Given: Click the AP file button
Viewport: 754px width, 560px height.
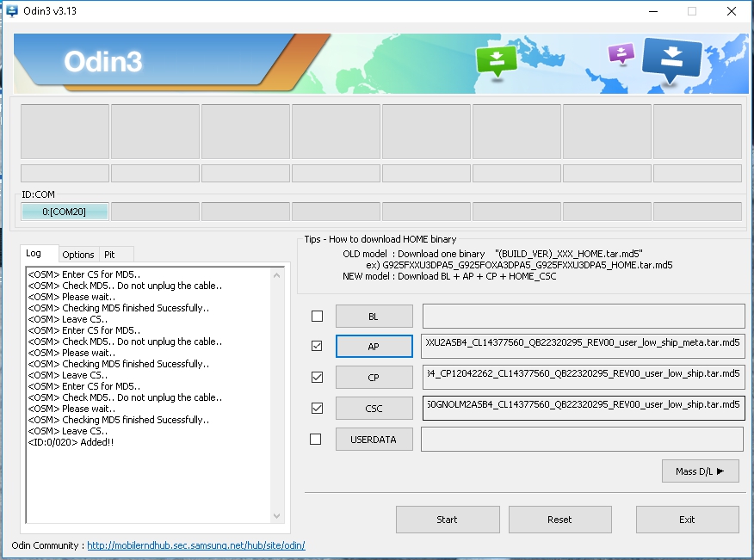Looking at the screenshot, I should pos(374,346).
